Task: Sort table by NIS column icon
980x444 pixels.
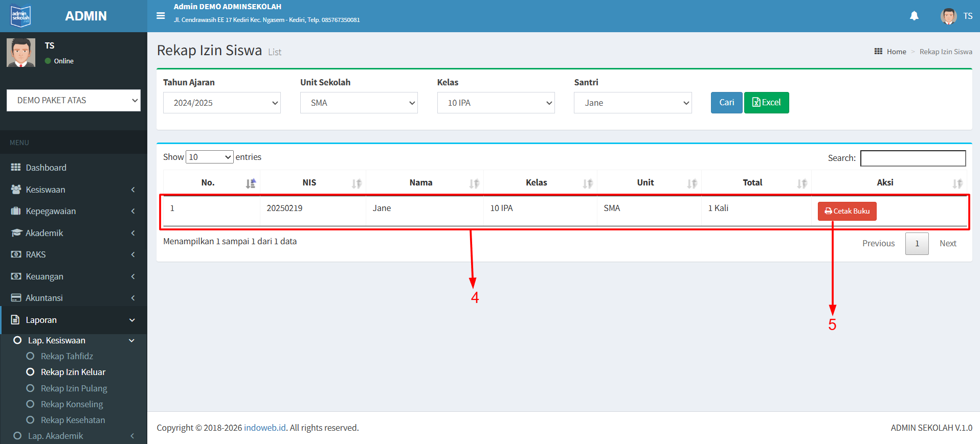Action: (x=357, y=183)
